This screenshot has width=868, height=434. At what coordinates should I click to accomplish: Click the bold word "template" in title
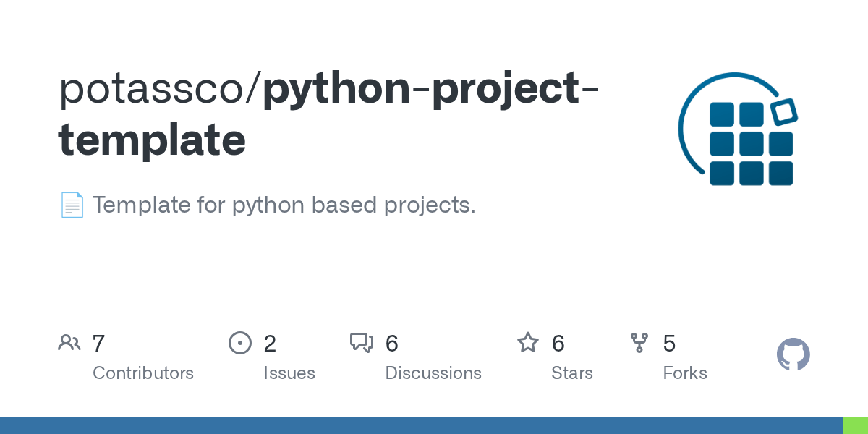click(x=152, y=140)
